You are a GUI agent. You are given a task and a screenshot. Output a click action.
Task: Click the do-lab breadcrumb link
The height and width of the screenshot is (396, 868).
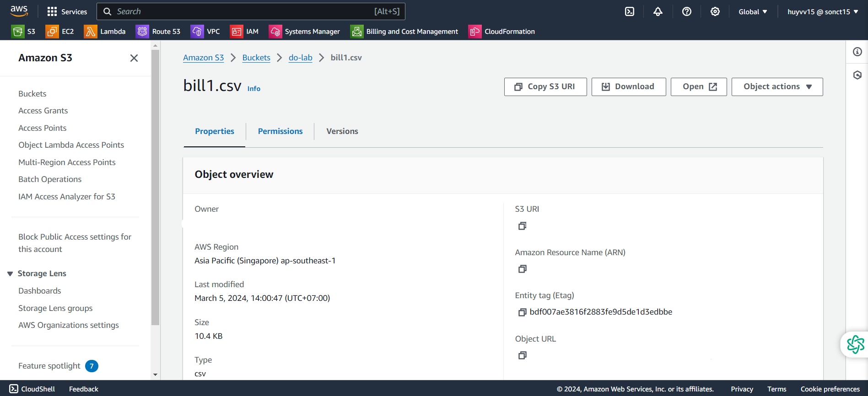(x=301, y=58)
